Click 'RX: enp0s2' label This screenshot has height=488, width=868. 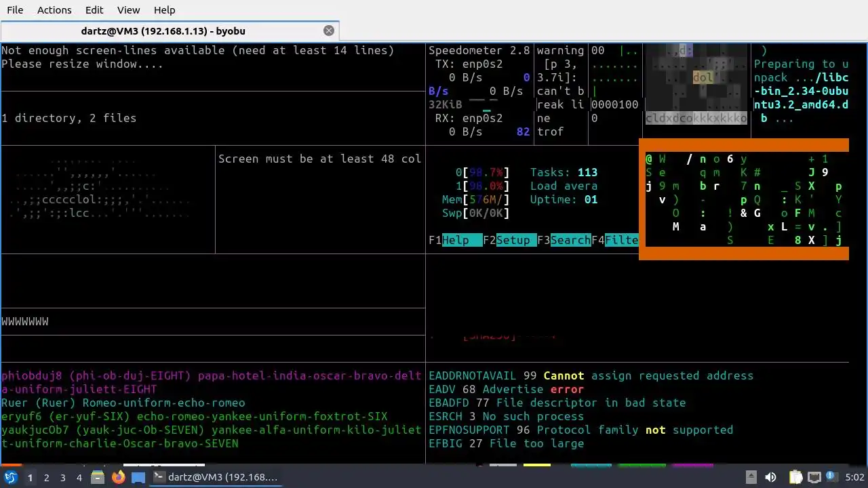[x=469, y=118]
